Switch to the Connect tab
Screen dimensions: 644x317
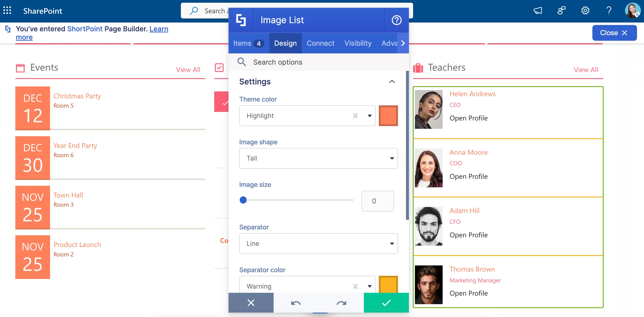(x=320, y=43)
